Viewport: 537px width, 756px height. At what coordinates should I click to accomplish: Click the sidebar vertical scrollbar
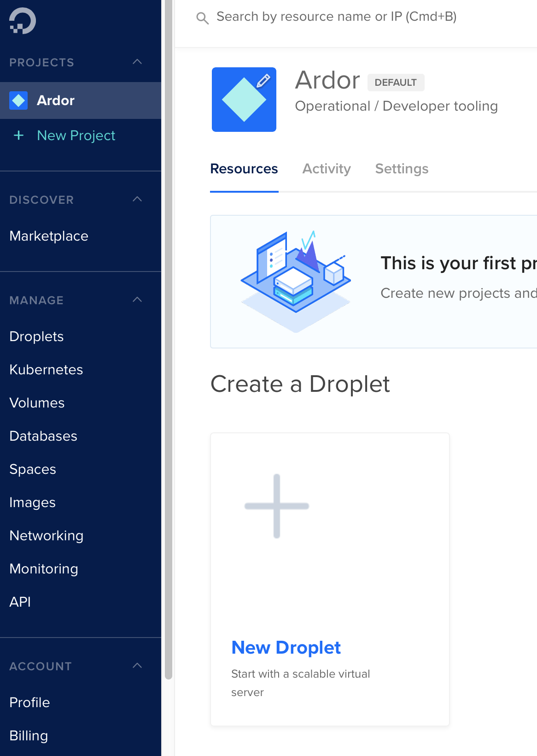click(169, 341)
